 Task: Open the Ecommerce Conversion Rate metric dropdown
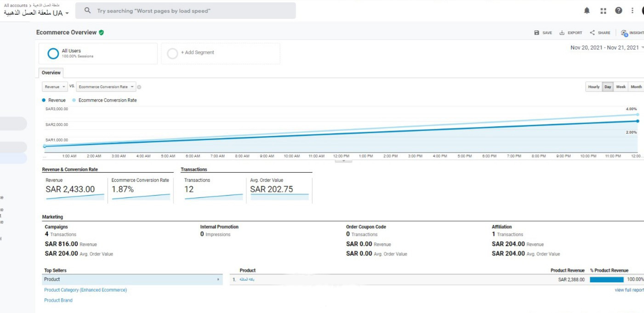(106, 87)
